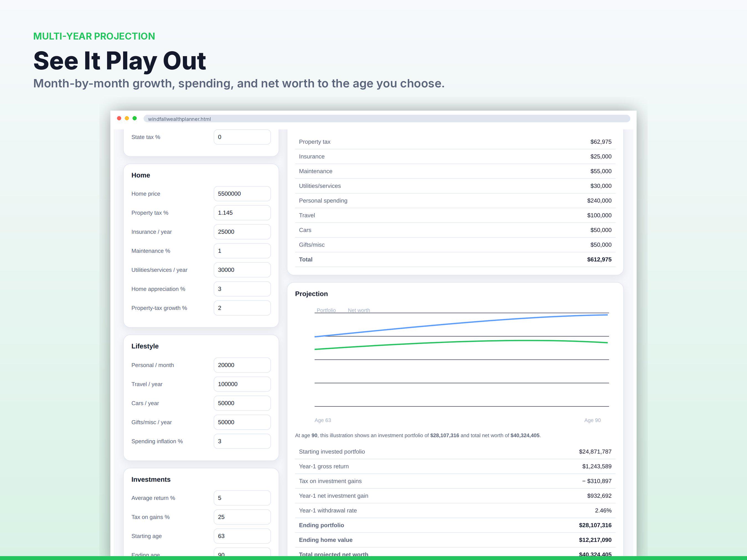Click the Gifts/misc row value $50,000
The width and height of the screenshot is (747, 560).
pos(601,245)
